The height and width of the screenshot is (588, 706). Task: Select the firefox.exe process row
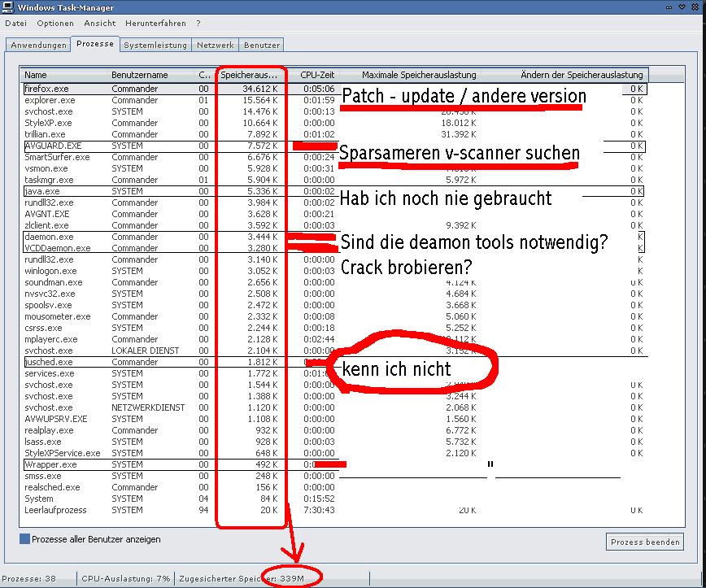[335, 89]
